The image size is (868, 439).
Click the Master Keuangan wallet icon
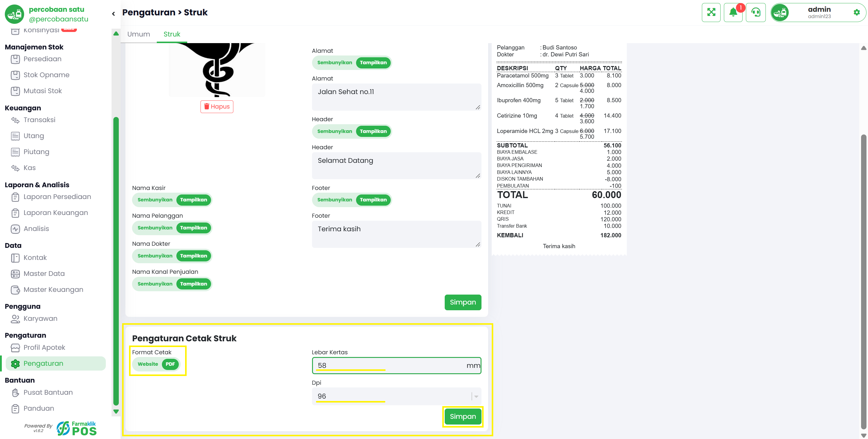pyautogui.click(x=15, y=290)
